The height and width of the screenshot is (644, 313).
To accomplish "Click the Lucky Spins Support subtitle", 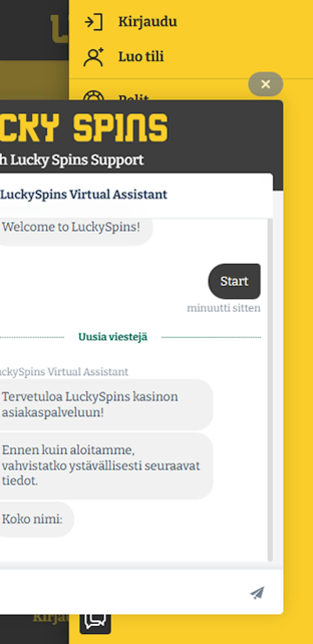I will coord(72,160).
